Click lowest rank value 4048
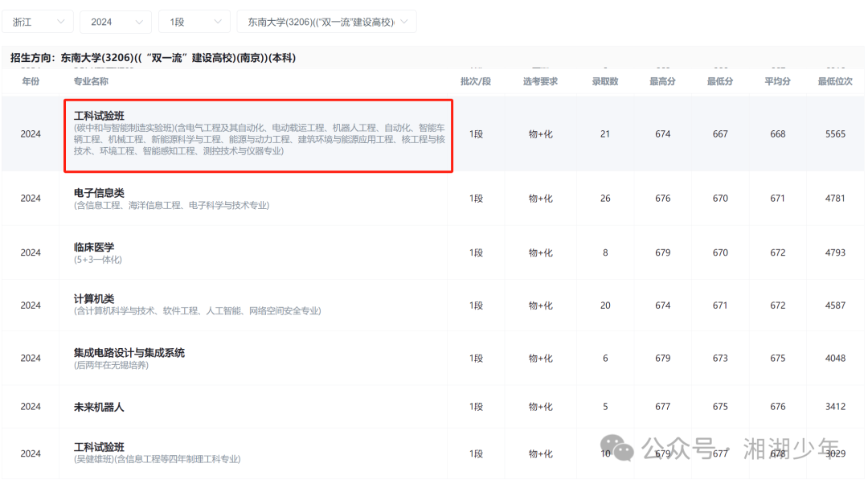Screen dimensions: 868x484 [835, 359]
